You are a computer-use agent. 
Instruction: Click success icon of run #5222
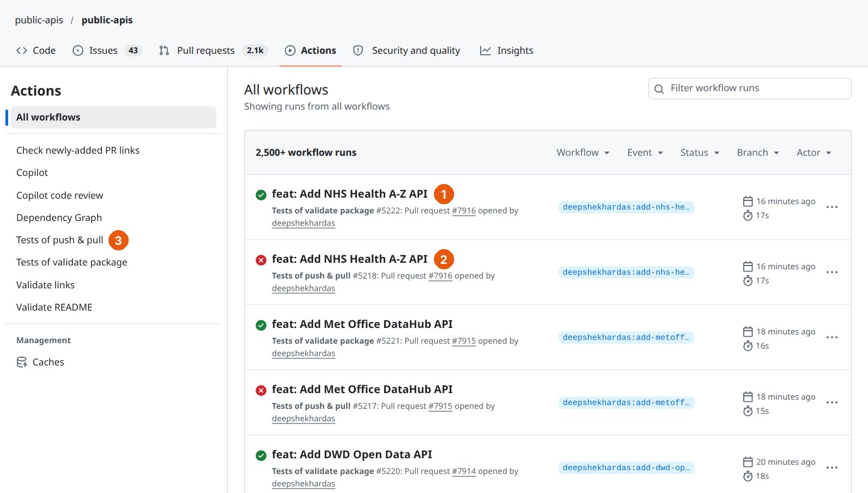pos(261,195)
